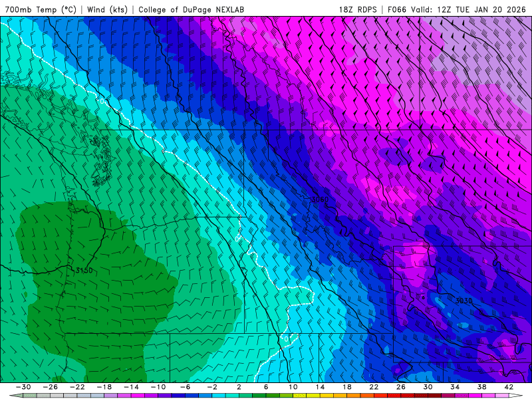The width and height of the screenshot is (532, 399).
Task: Click the '18Z RDPS' model run label
Action: (358, 9)
